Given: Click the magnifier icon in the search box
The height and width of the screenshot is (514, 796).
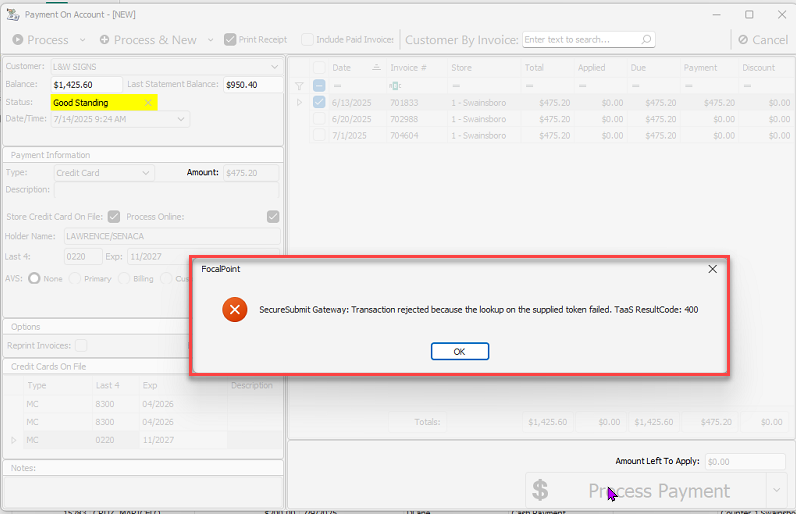Looking at the screenshot, I should pos(646,40).
